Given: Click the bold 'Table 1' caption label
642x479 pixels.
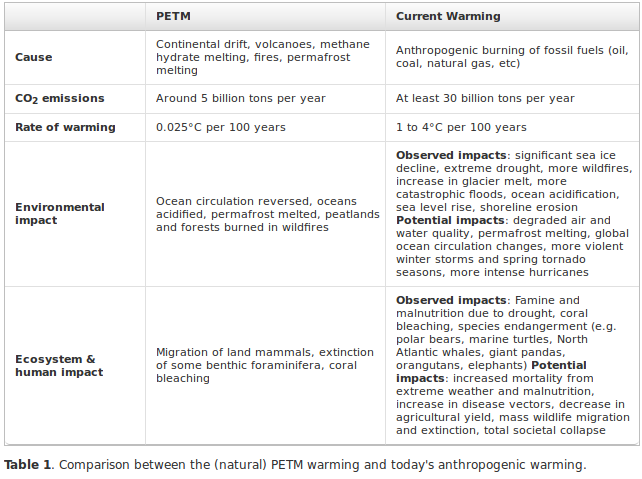Looking at the screenshot, I should [x=28, y=464].
